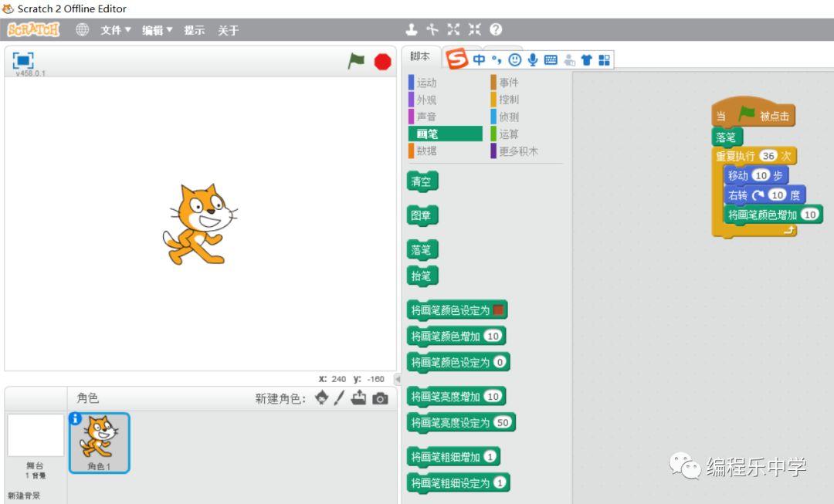Open the 提示 menu
This screenshot has width=834, height=504.
[x=194, y=30]
